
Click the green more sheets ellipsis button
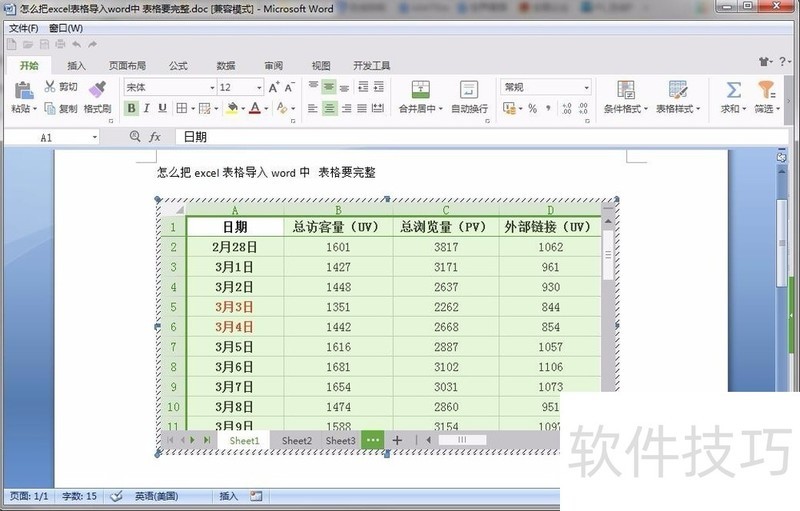click(x=372, y=440)
